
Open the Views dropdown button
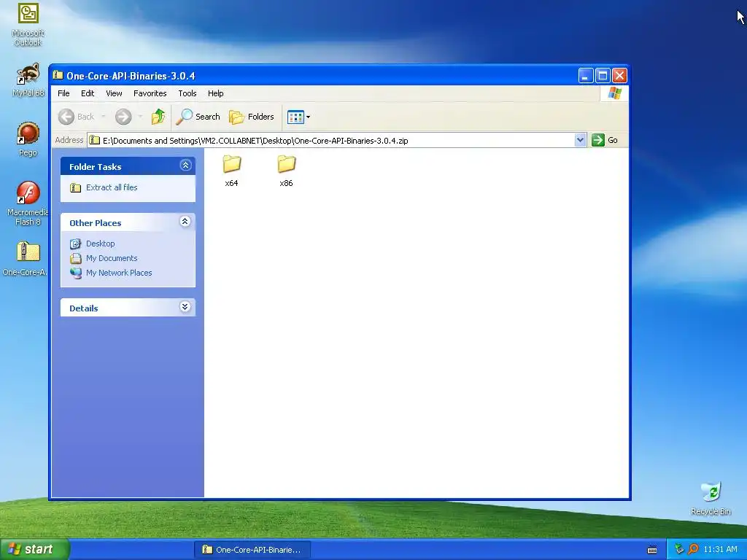298,117
